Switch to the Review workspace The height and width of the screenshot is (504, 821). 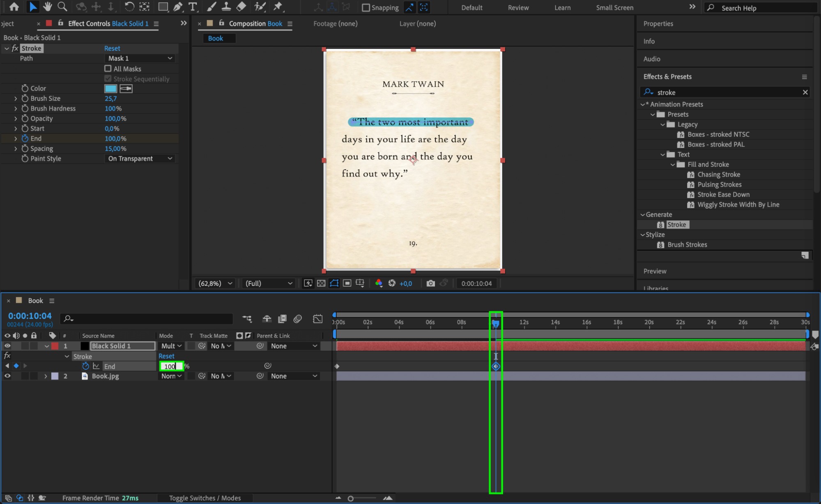pyautogui.click(x=518, y=8)
